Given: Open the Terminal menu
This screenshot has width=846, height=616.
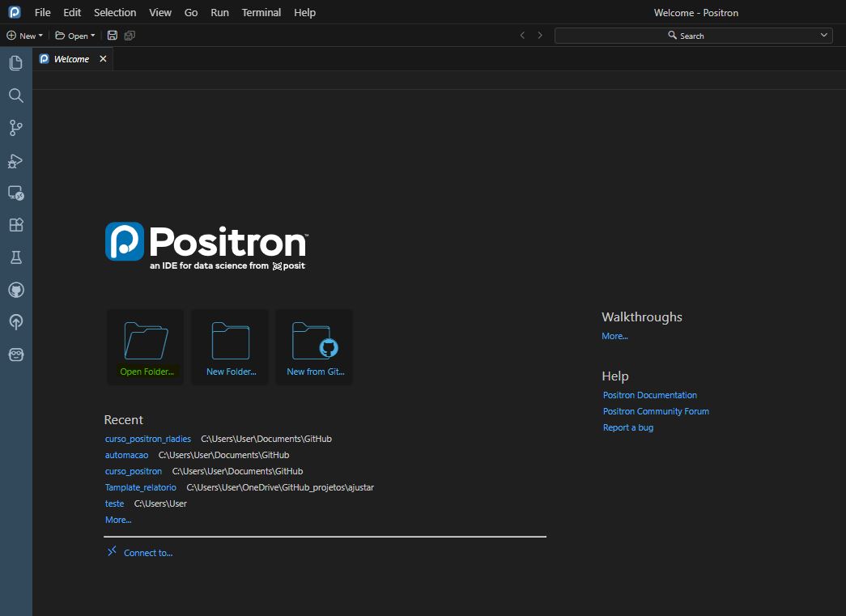Looking at the screenshot, I should click(261, 13).
